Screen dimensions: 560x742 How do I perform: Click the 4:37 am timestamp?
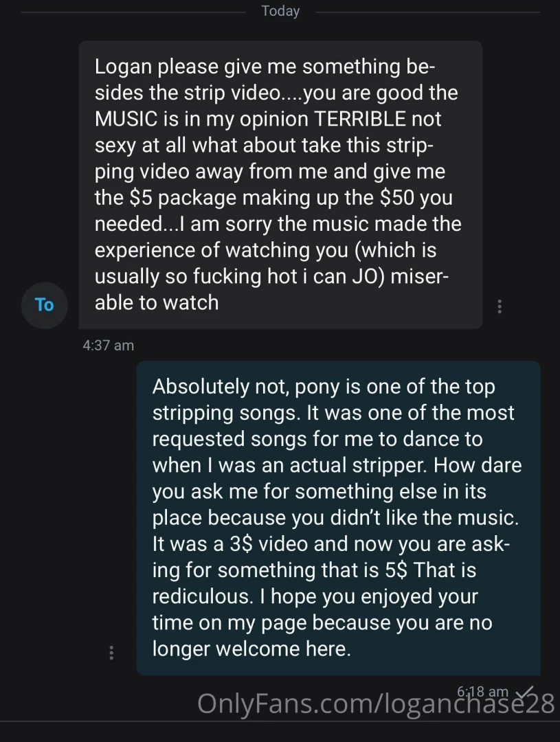[108, 345]
